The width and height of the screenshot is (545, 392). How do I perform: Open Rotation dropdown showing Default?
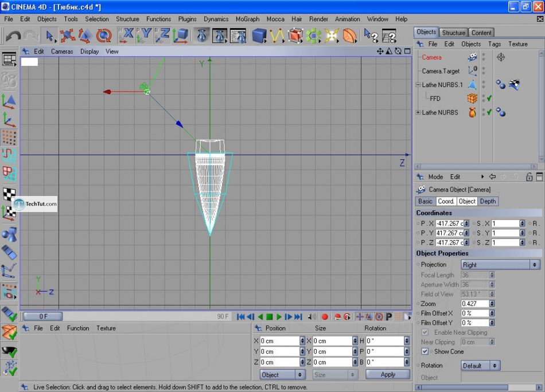pyautogui.click(x=481, y=366)
